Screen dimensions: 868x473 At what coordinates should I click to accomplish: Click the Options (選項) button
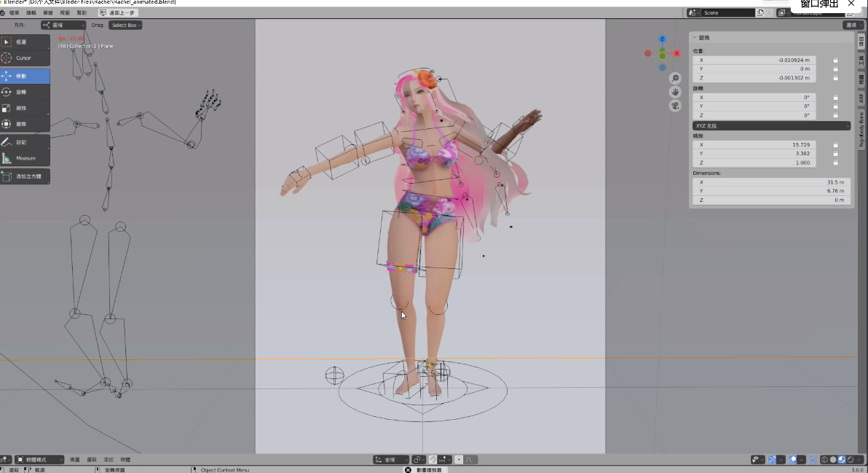coord(853,26)
